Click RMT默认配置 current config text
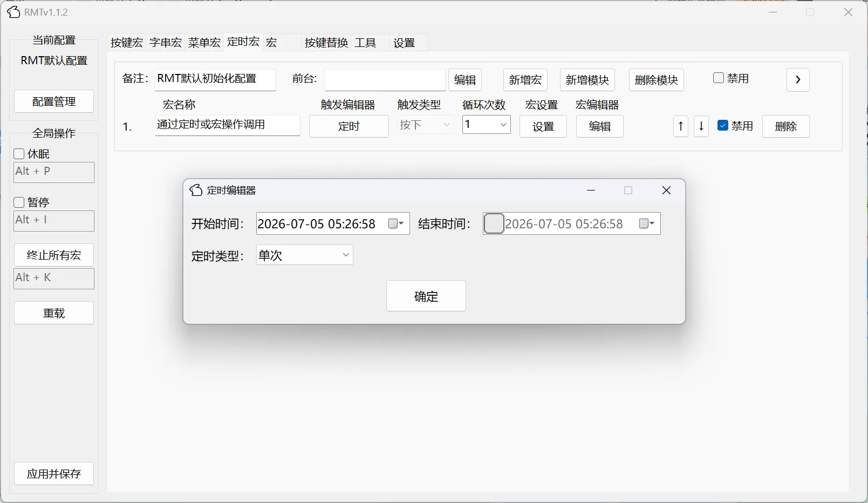The width and height of the screenshot is (868, 503). pos(54,60)
